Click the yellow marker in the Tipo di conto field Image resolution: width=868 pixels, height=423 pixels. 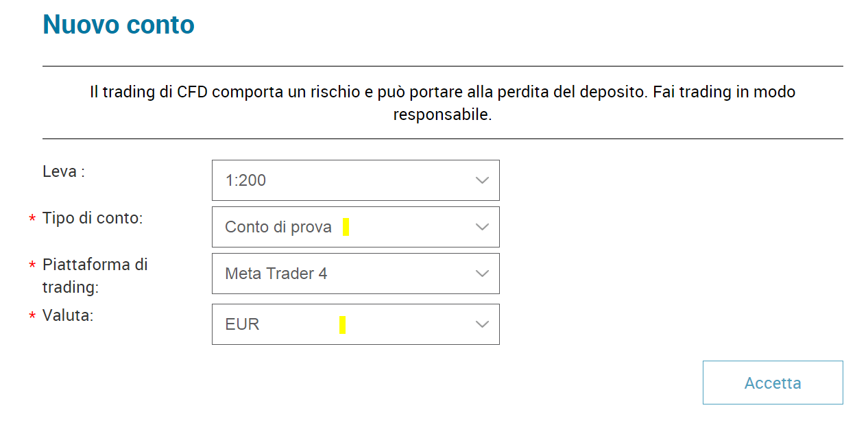click(x=346, y=227)
